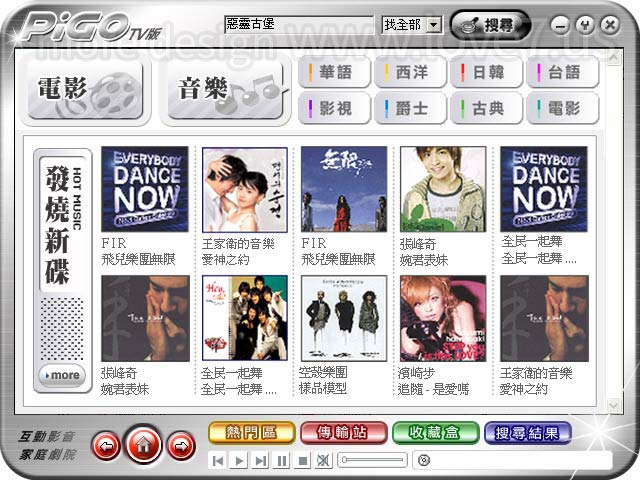Click the 空殼樂團 artist name
Viewport: 640px width, 480px height.
(323, 372)
